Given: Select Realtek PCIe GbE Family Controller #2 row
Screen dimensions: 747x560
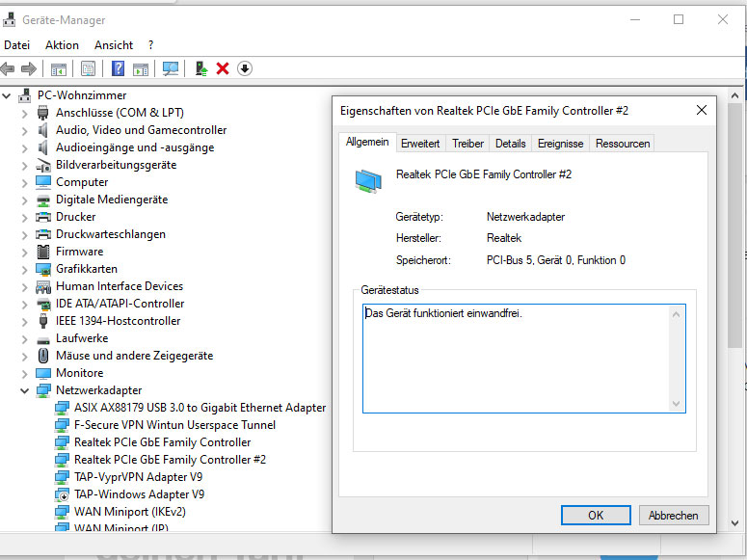Looking at the screenshot, I should point(170,460).
